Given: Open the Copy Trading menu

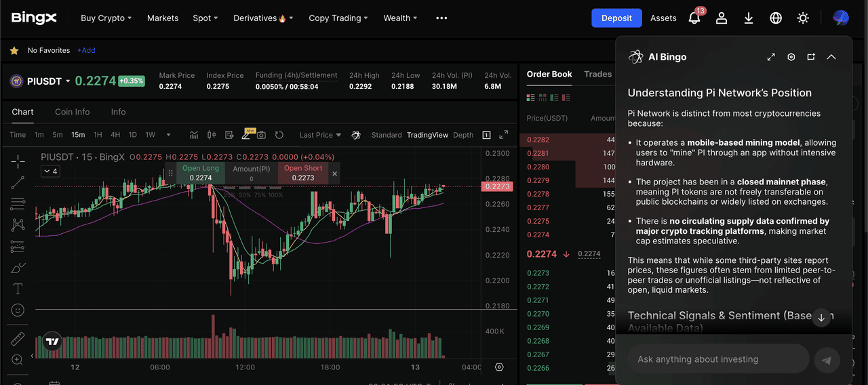Looking at the screenshot, I should click(x=338, y=18).
